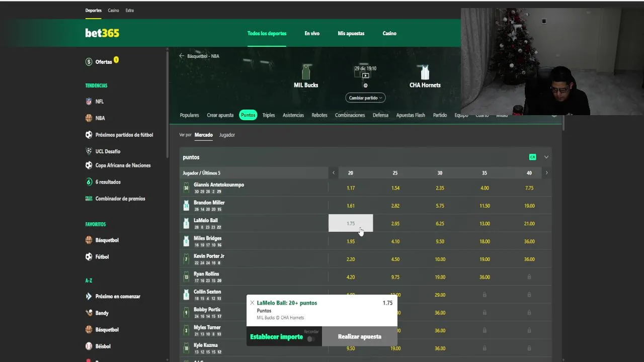
Task: Open Cambiar partido dropdown
Action: [366, 98]
